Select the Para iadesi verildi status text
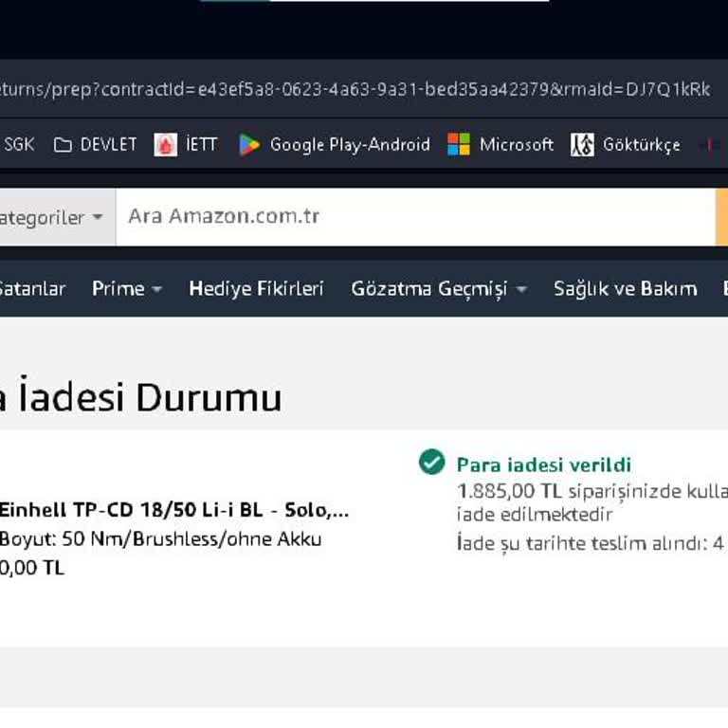This screenshot has height=728, width=728. (x=544, y=464)
